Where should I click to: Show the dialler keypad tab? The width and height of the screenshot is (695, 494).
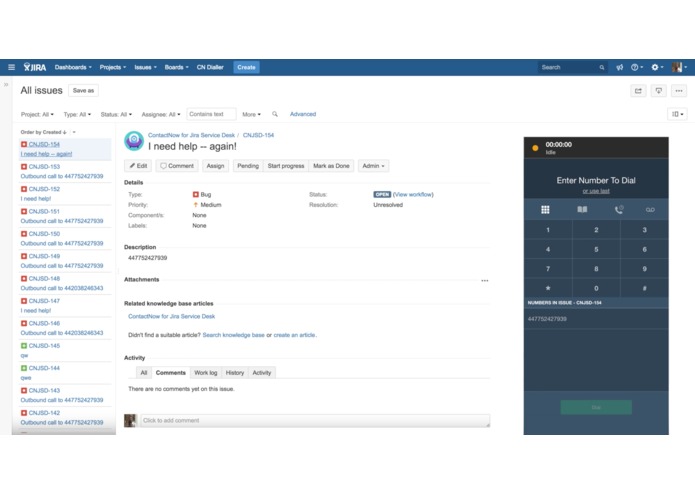pos(545,210)
